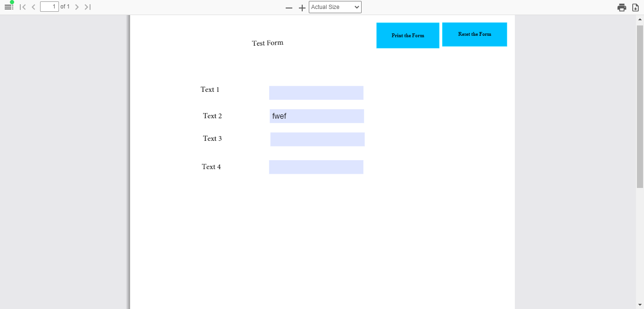Open the Actual Size zoom dropdown
Image resolution: width=644 pixels, height=309 pixels.
[335, 7]
